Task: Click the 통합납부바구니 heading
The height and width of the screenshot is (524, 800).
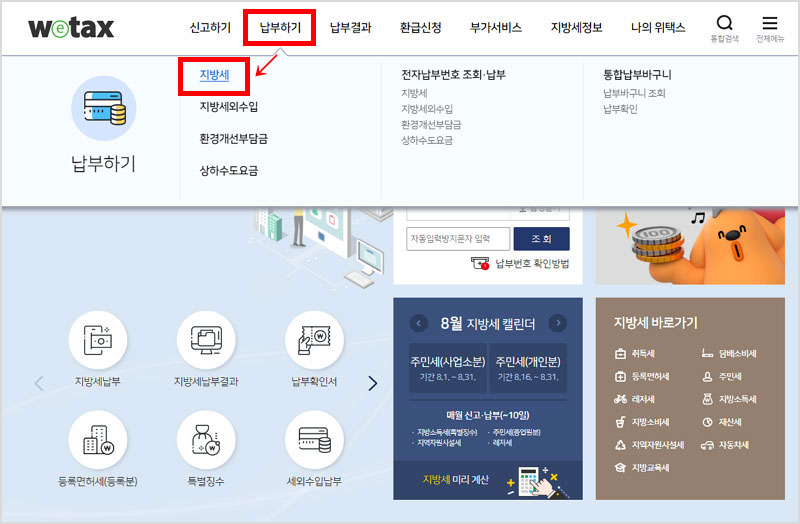Action: click(x=637, y=75)
